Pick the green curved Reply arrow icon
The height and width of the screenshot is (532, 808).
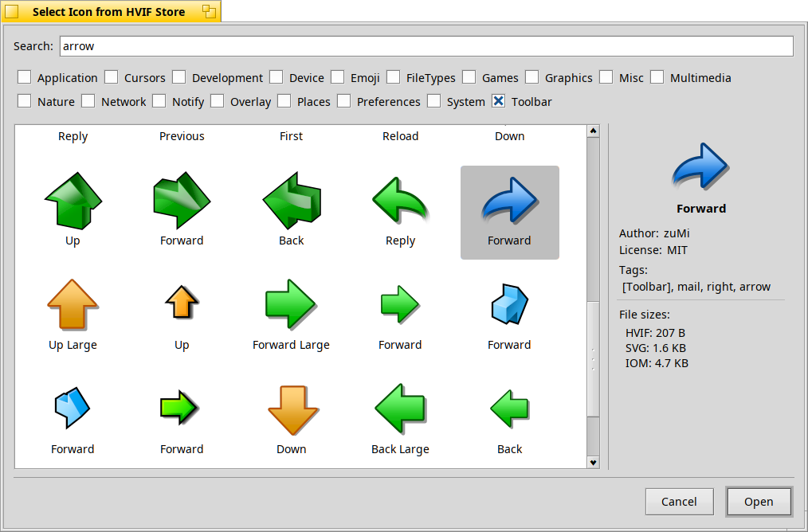coord(400,201)
